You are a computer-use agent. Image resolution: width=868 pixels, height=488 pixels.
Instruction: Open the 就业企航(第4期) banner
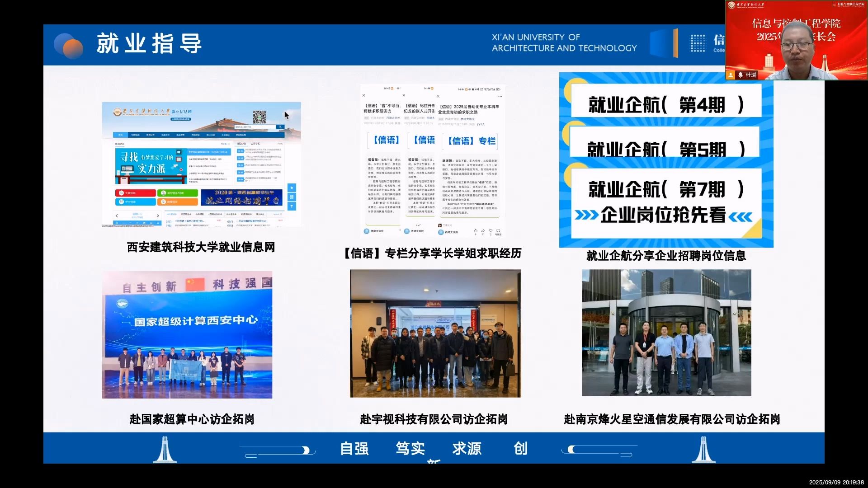(665, 104)
